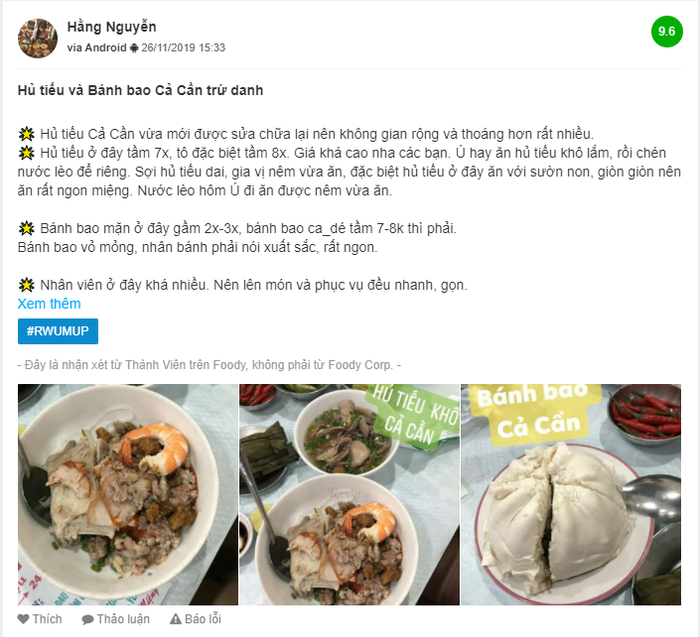Like the review with Thích
The width and height of the screenshot is (700, 637).
(x=47, y=619)
